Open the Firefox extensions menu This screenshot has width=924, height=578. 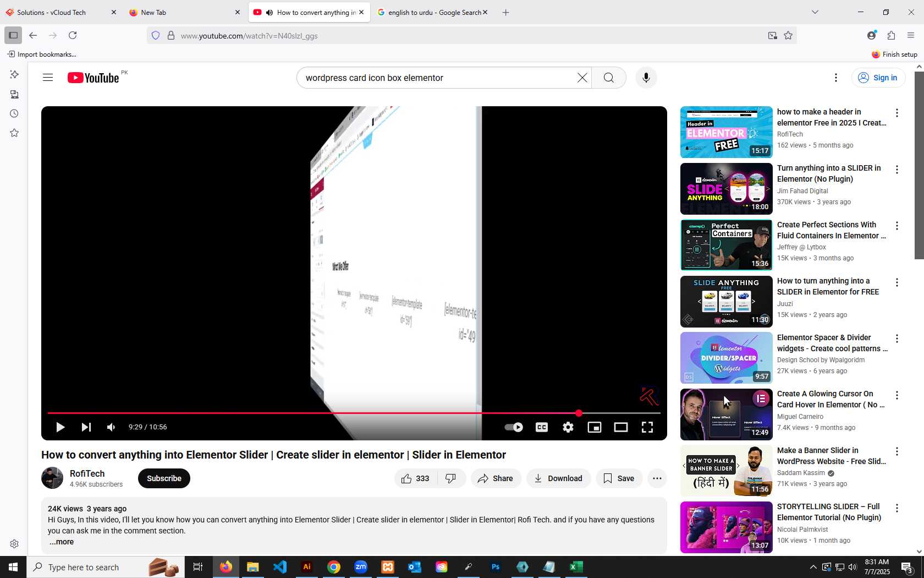[891, 35]
